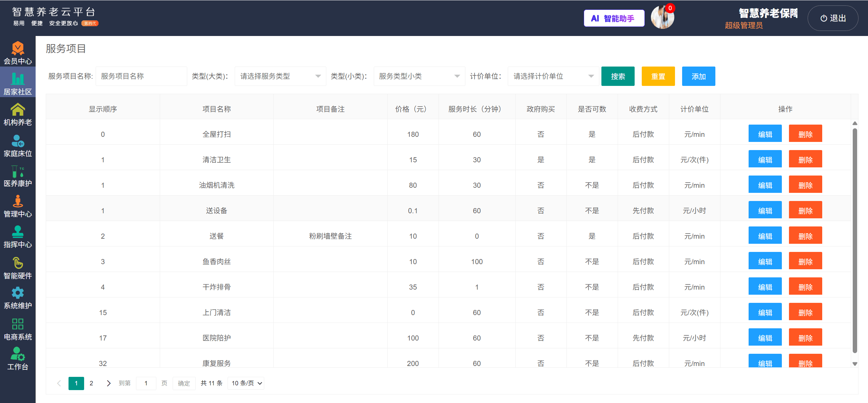
Task: Open 电商系统 grid icon
Action: 18,324
